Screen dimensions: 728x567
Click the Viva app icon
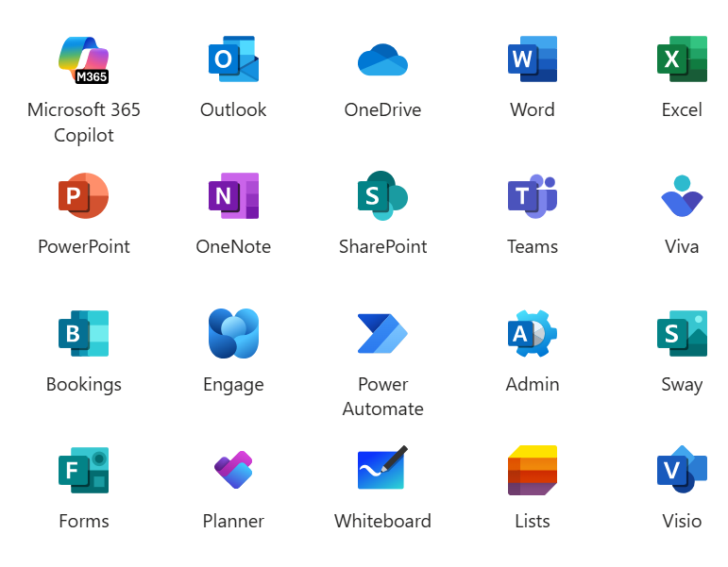(682, 196)
